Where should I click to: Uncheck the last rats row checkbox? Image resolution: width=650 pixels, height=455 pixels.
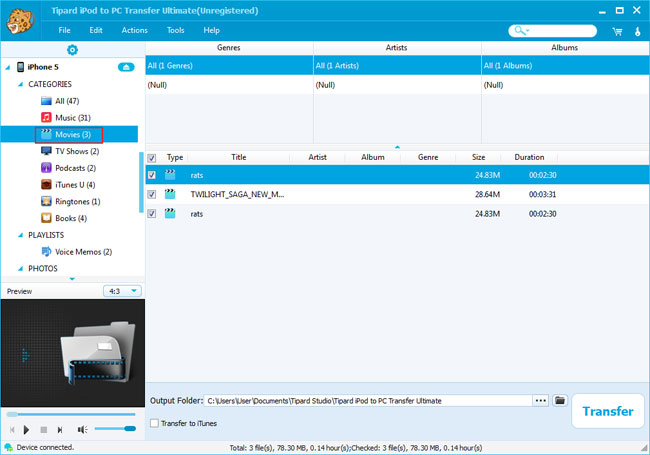[152, 213]
